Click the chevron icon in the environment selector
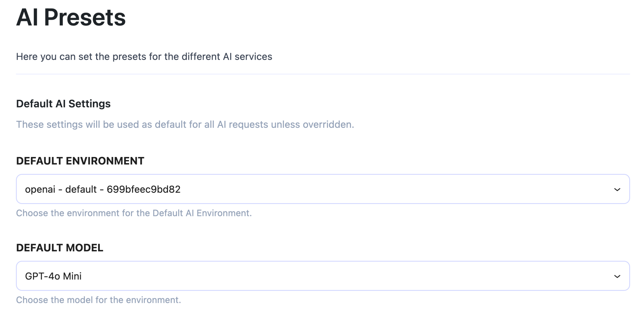Screen dimensions: 644x315 click(x=617, y=189)
